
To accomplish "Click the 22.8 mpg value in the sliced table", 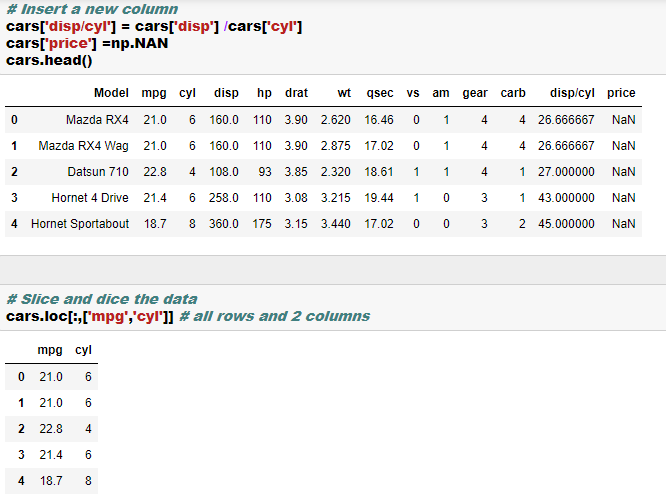I will (50, 429).
